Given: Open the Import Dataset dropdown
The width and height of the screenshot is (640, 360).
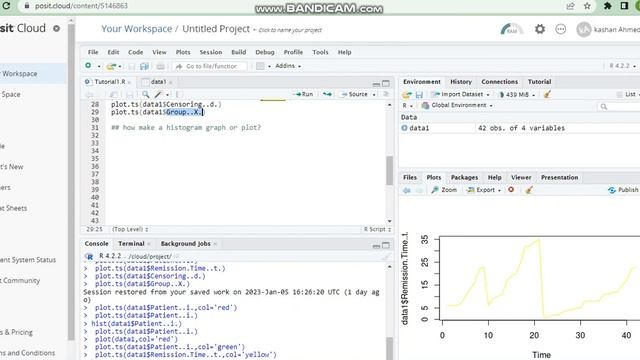Looking at the screenshot, I should pyautogui.click(x=461, y=94).
